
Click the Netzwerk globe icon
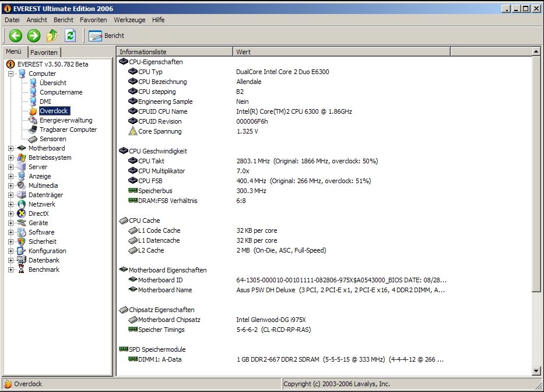(22, 204)
